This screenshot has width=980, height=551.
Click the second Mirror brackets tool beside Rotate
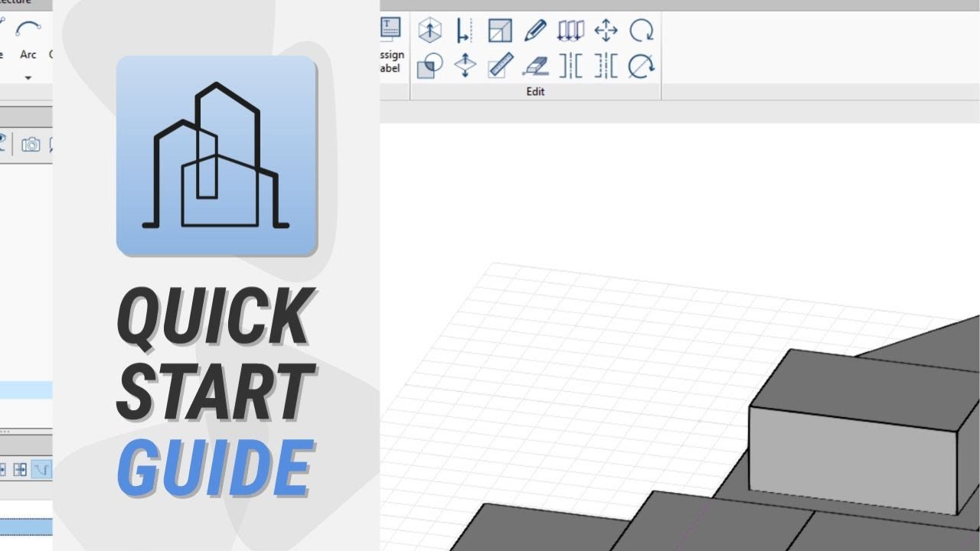coord(606,66)
